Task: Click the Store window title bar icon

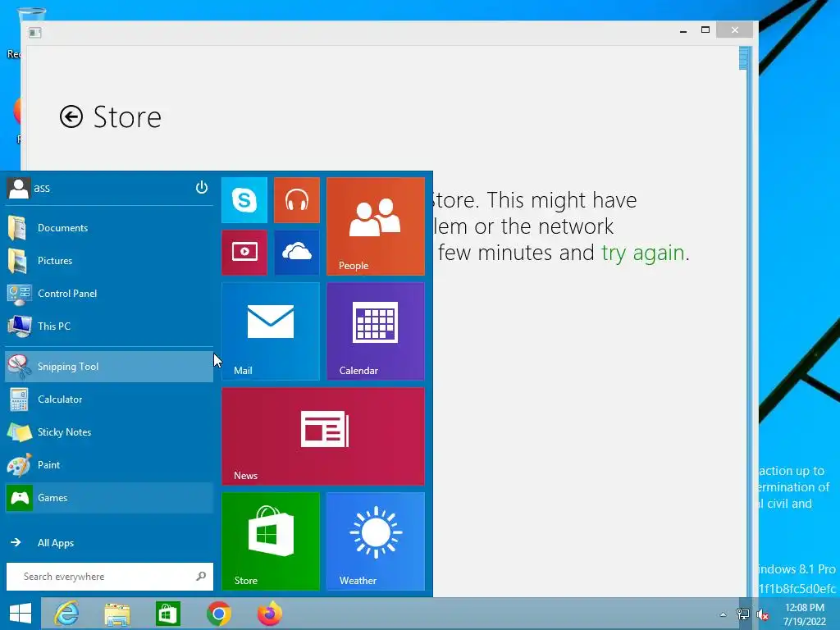Action: pyautogui.click(x=35, y=33)
